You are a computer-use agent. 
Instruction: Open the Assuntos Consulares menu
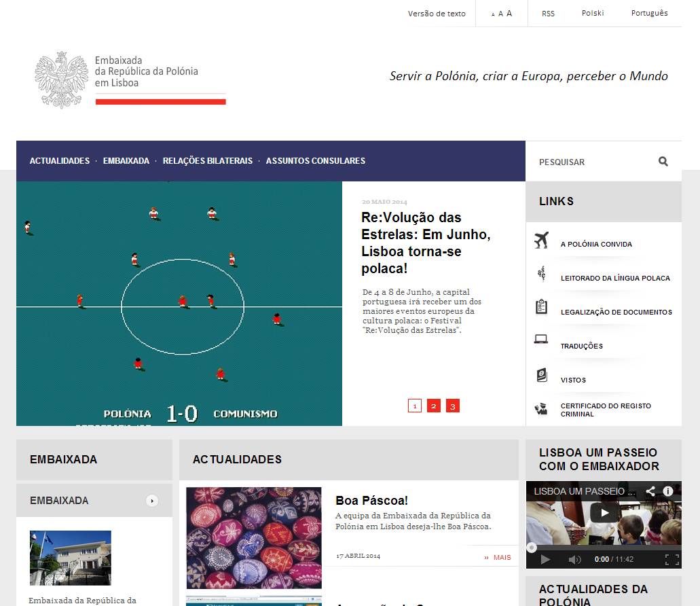[x=315, y=161]
